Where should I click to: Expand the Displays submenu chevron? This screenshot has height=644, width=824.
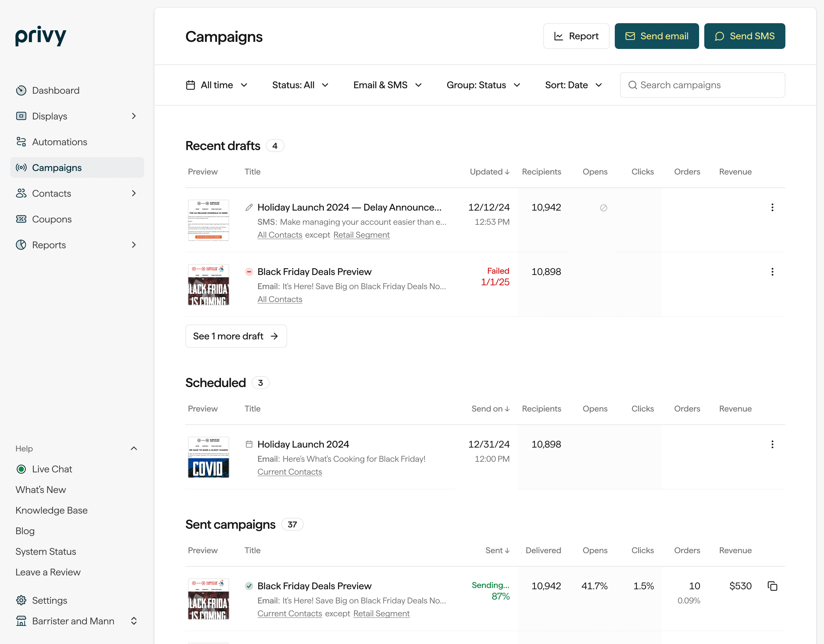point(134,116)
